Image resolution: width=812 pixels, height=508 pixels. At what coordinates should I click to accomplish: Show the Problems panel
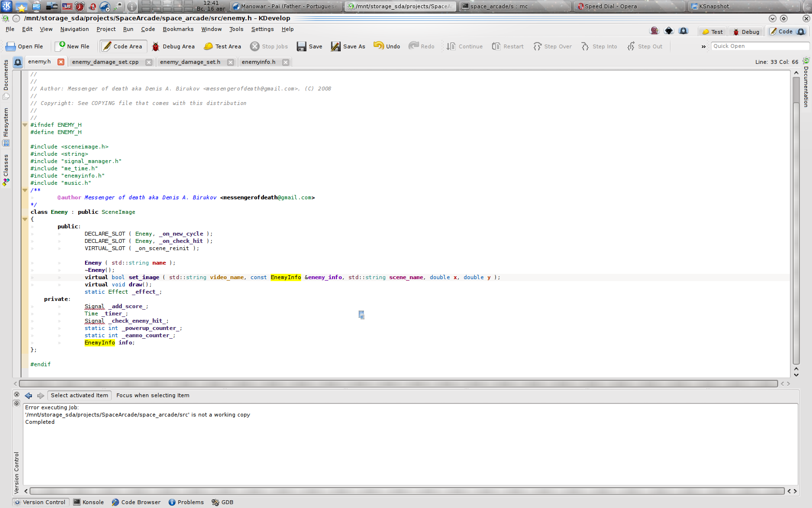point(186,502)
